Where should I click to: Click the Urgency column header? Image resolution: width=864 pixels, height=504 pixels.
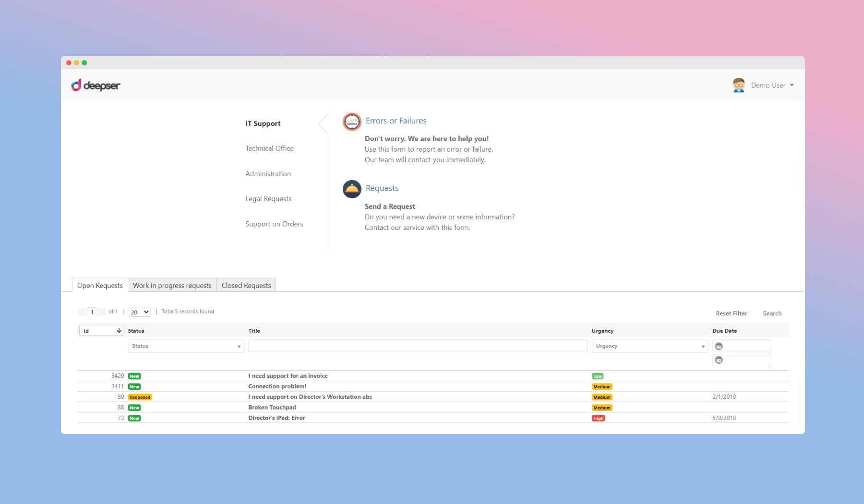602,331
